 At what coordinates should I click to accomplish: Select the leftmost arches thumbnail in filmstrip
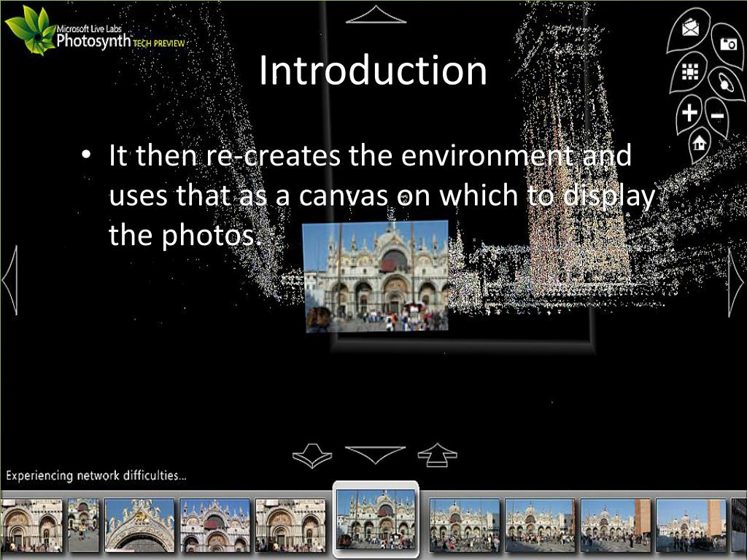point(31,525)
